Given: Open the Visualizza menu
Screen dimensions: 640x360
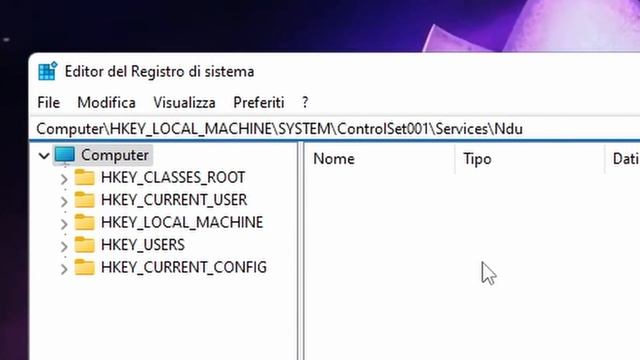Looking at the screenshot, I should 184,102.
